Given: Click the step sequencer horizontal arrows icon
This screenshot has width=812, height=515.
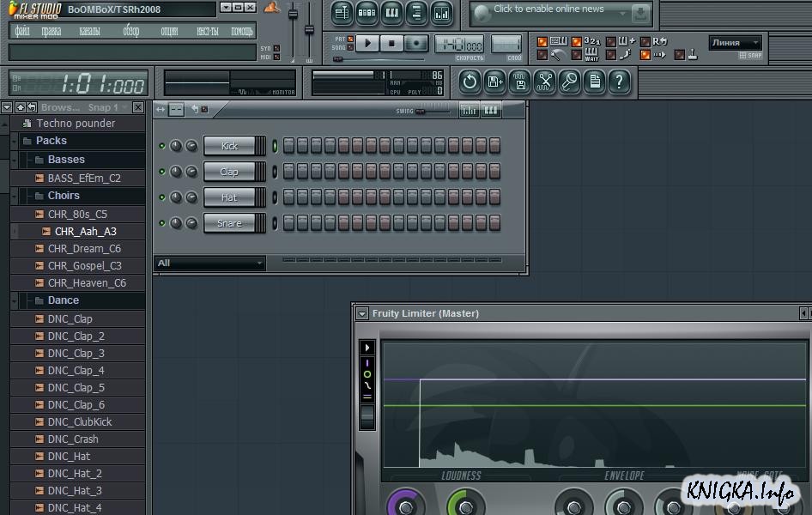Looking at the screenshot, I should (161, 110).
